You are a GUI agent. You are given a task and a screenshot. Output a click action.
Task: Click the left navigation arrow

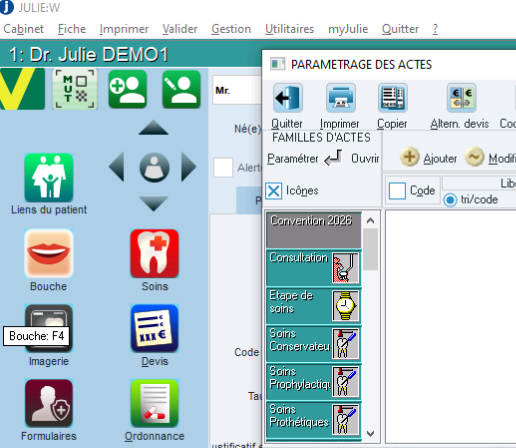(x=117, y=167)
